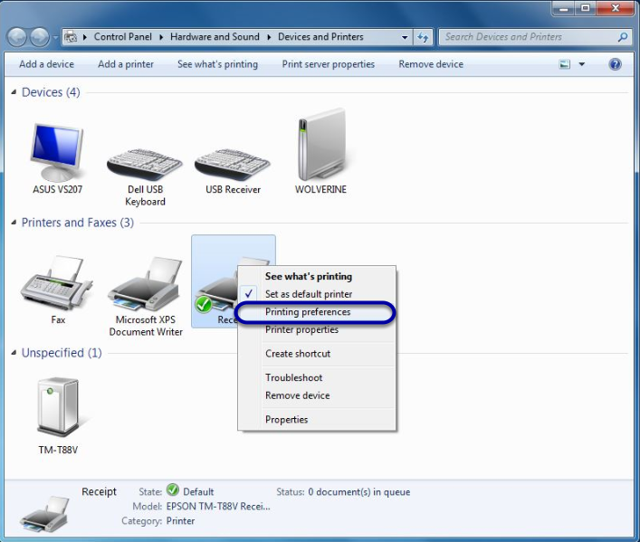Viewport: 640px width, 542px height.
Task: Select Microsoft XPS Document Writer printer
Action: tap(145, 297)
